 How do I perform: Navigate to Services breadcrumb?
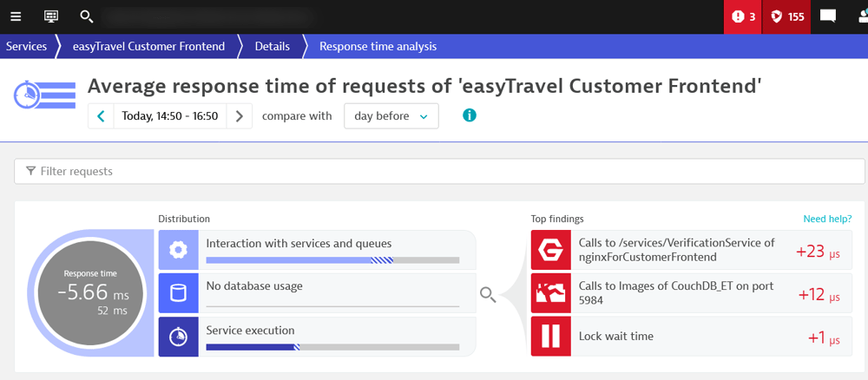click(27, 47)
